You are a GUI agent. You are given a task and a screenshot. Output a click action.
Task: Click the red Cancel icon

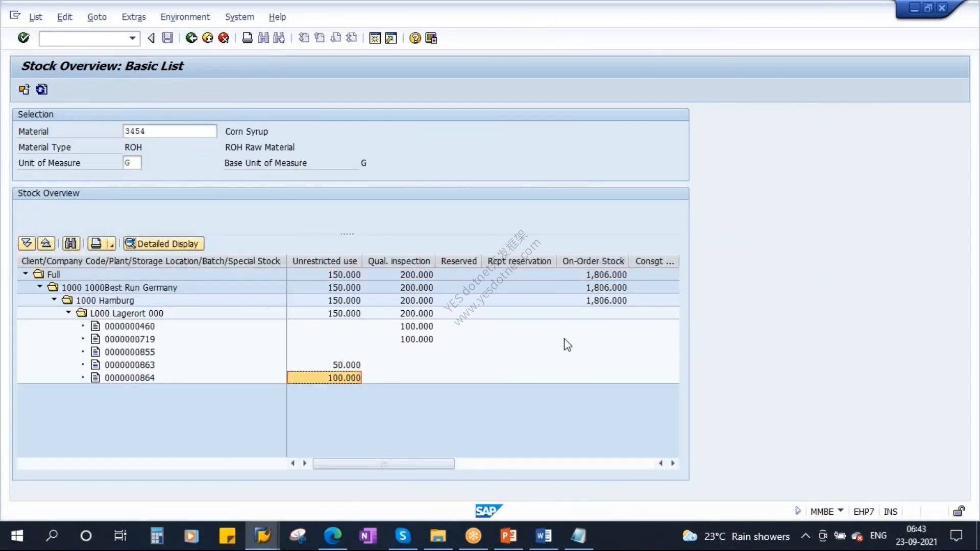pos(224,38)
